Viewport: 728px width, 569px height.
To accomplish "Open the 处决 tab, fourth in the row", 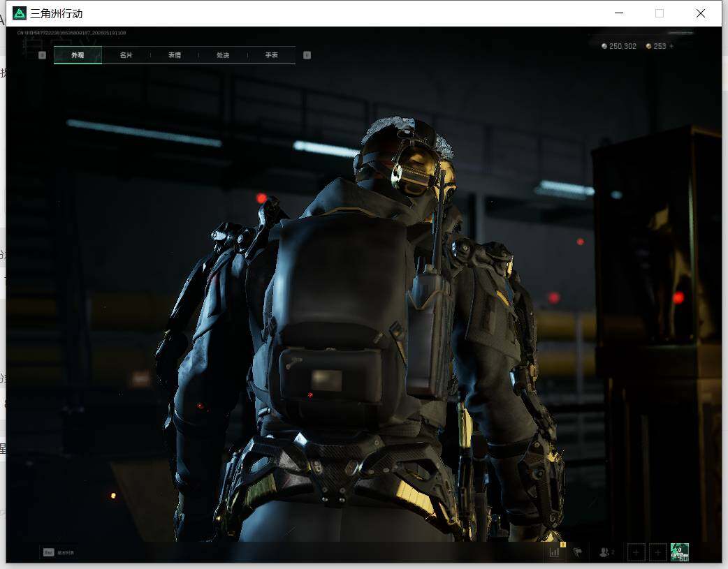I will coord(223,55).
